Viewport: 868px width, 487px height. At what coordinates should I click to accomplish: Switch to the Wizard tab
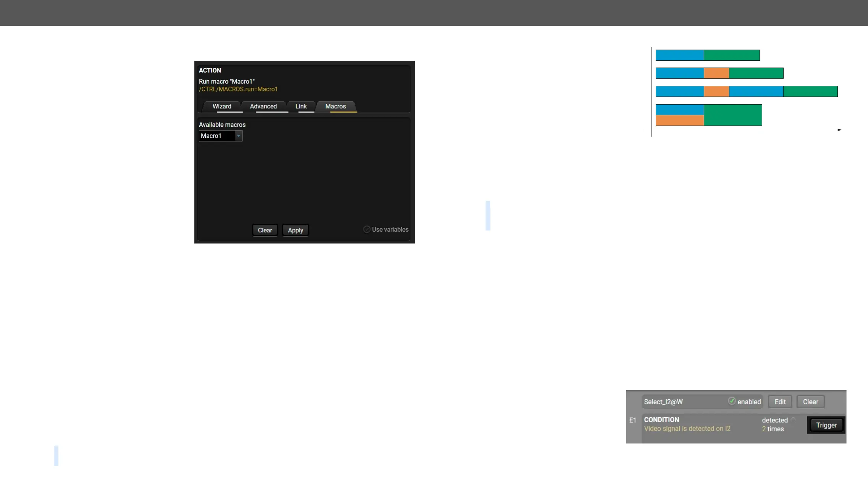222,106
